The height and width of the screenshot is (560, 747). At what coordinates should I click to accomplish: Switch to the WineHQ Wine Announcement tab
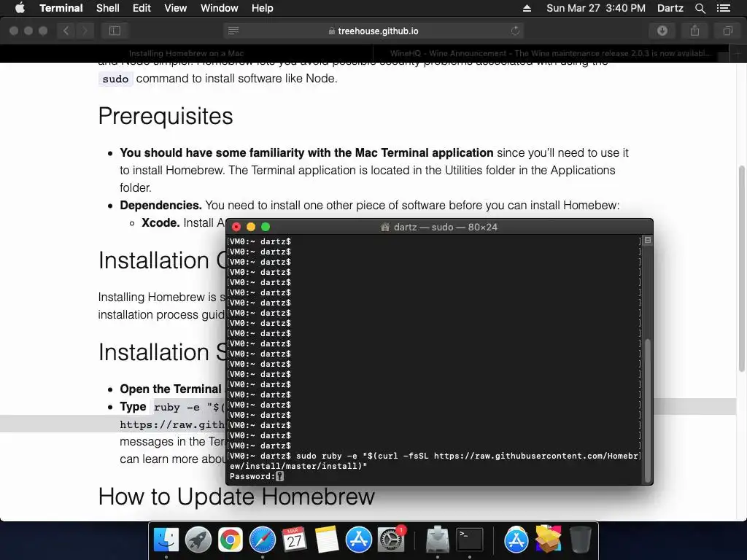[x=550, y=53]
